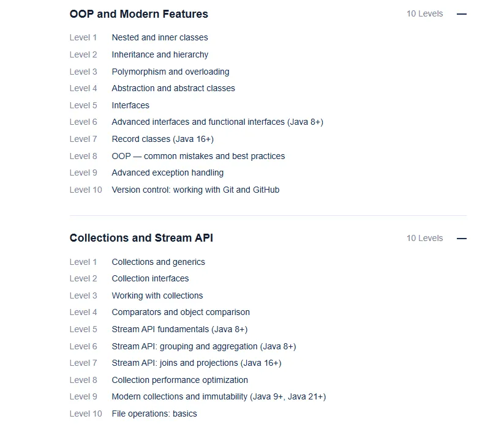Open the Nested and inner classes lesson

pos(159,38)
